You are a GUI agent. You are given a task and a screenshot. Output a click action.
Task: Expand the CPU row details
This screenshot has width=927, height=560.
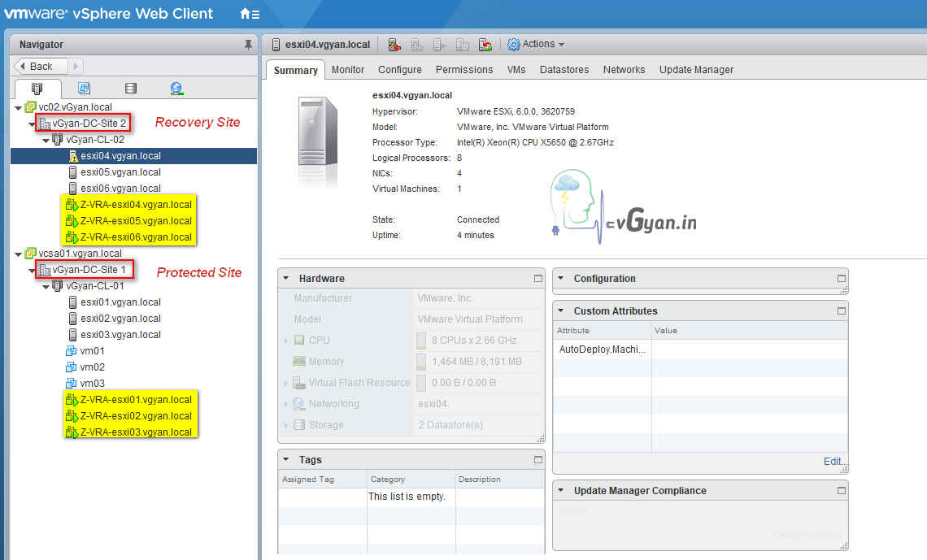point(286,341)
